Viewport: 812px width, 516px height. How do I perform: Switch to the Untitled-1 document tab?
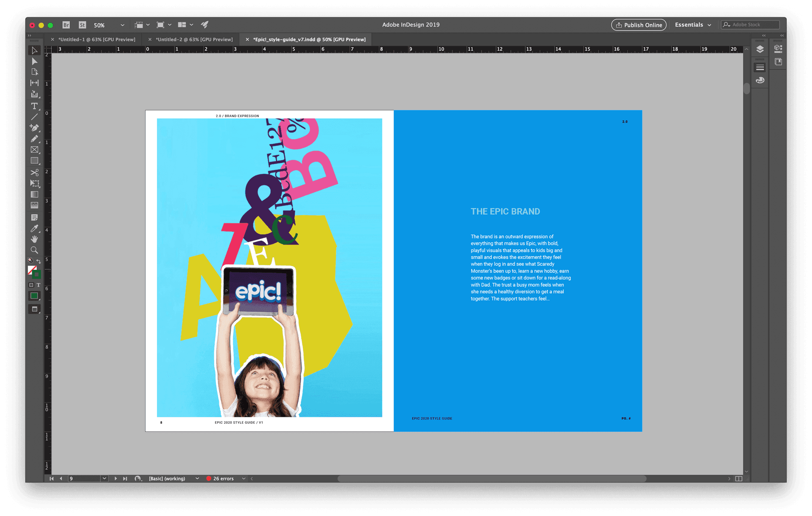click(97, 39)
